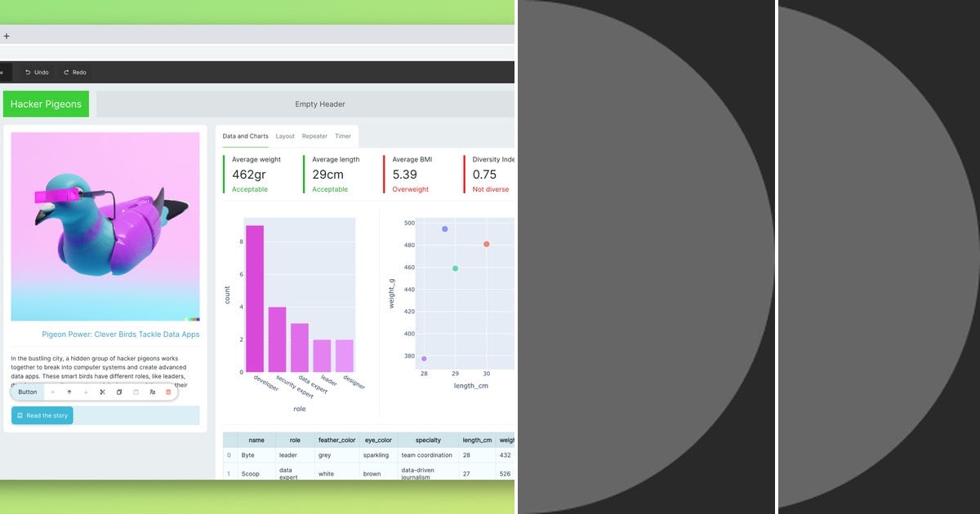Select the Empty Header placeholder

(x=305, y=104)
